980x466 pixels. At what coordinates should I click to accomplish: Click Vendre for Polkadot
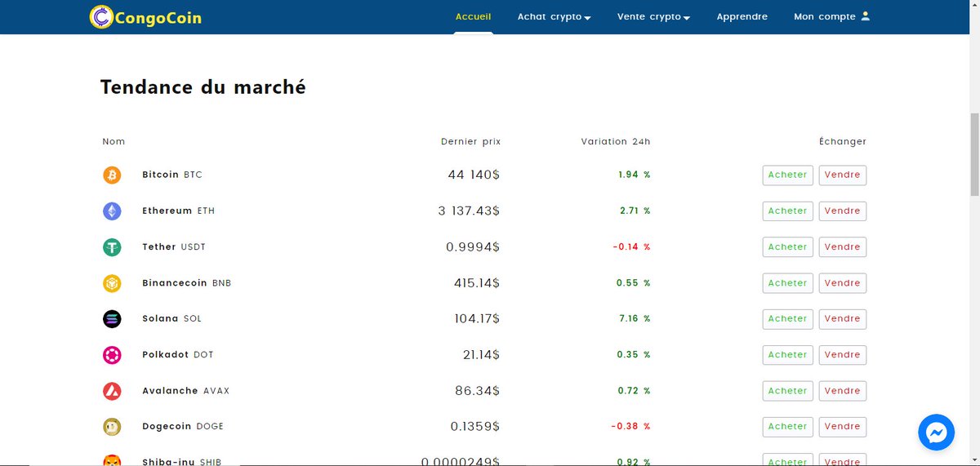tap(843, 355)
